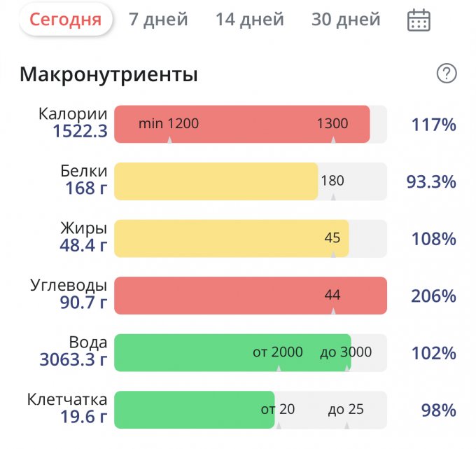Select the Сегодня tab
Image resolution: width=476 pixels, height=449 pixels.
click(65, 20)
